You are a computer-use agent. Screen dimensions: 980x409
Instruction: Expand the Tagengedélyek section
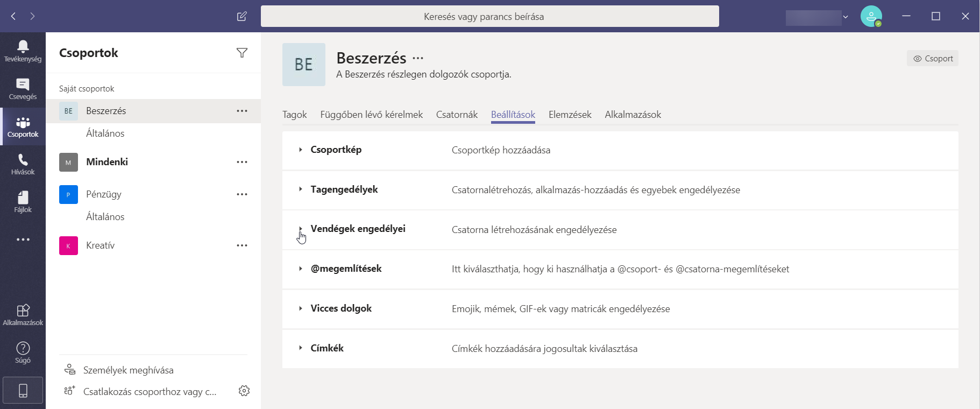point(301,189)
